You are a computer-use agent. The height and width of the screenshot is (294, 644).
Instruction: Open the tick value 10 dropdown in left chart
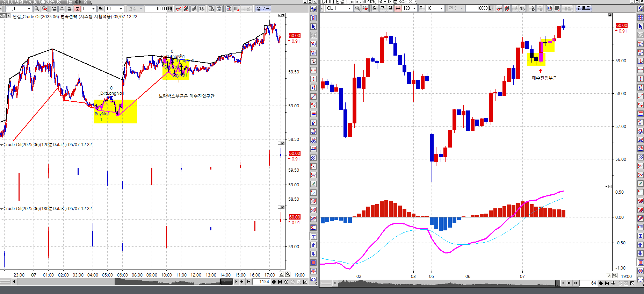point(121,8)
